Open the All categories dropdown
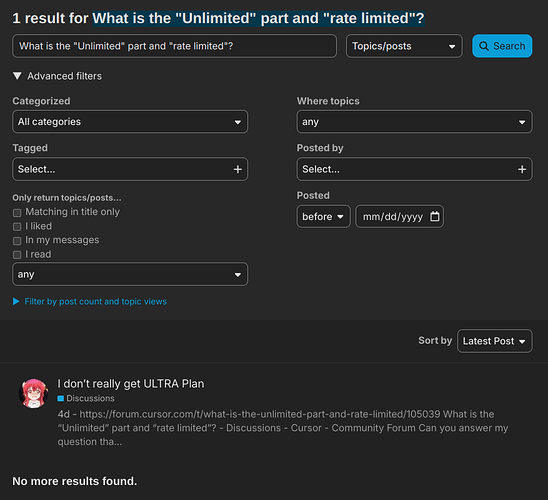Viewport: 548px width, 500px height. tap(130, 122)
